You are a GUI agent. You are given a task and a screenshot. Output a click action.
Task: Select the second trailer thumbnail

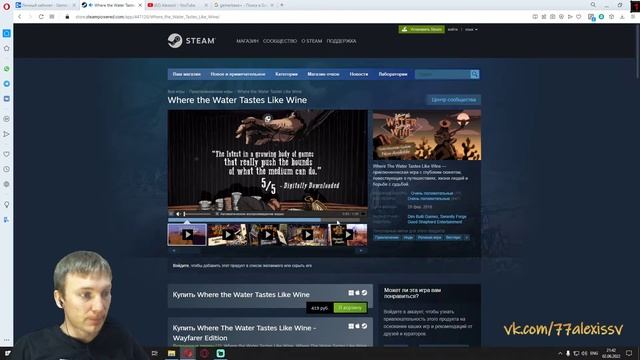click(x=227, y=235)
